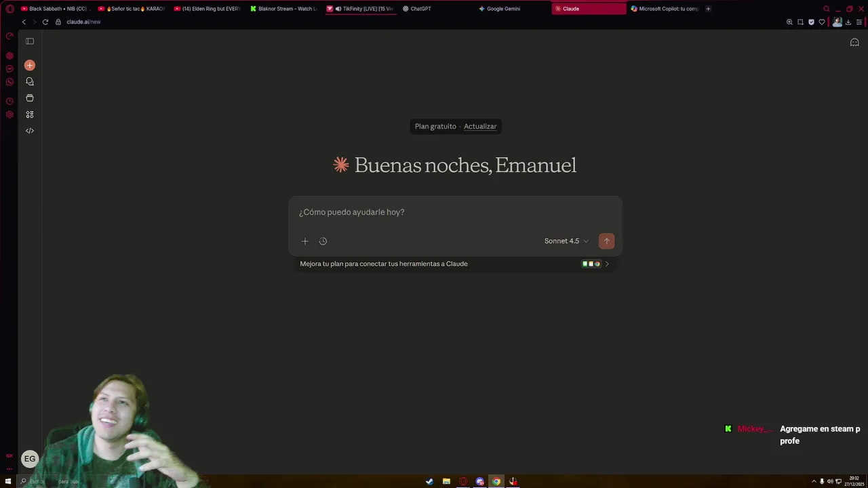Open Projects from the Claude sidebar
This screenshot has width=868, height=488.
[x=30, y=98]
